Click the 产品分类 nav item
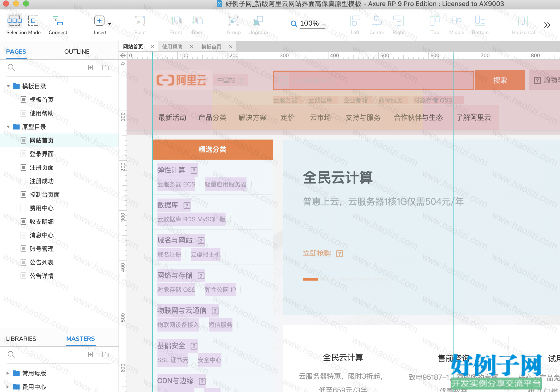This screenshot has width=560, height=392. [x=212, y=117]
